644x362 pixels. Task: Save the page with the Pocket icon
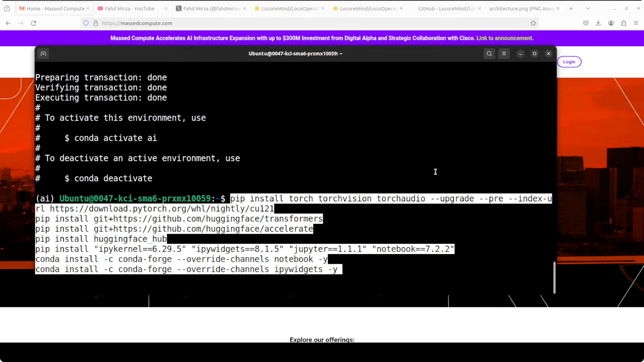coord(586,23)
